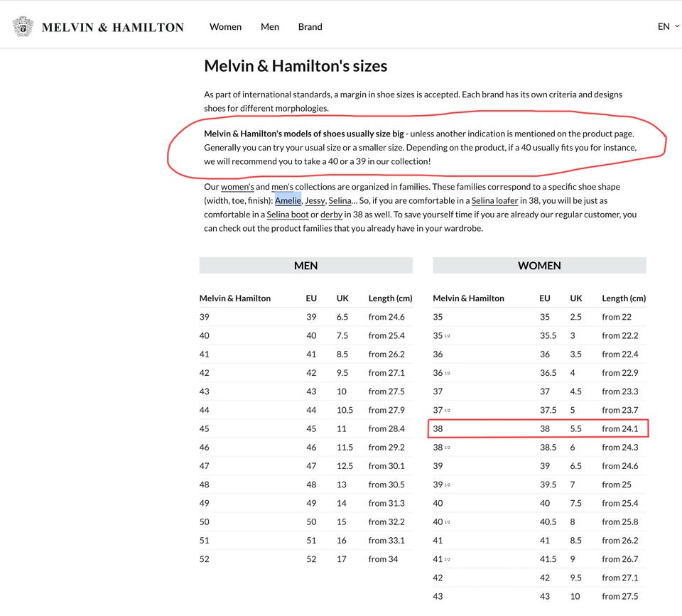Follow the Selina boot link
The image size is (682, 616).
288,215
